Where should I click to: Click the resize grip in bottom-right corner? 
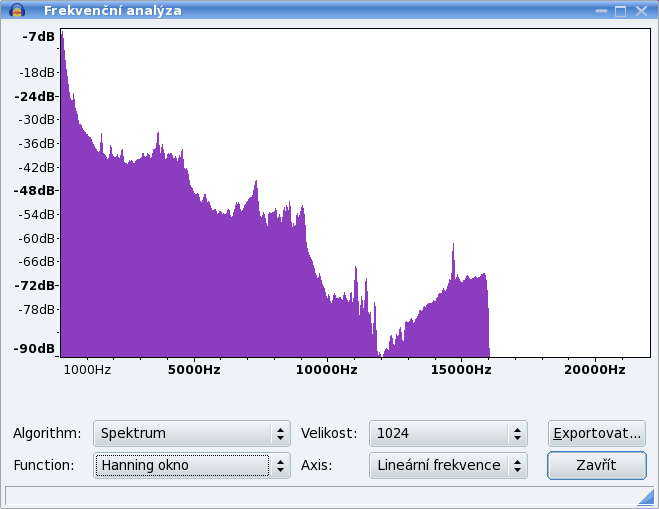point(646,498)
